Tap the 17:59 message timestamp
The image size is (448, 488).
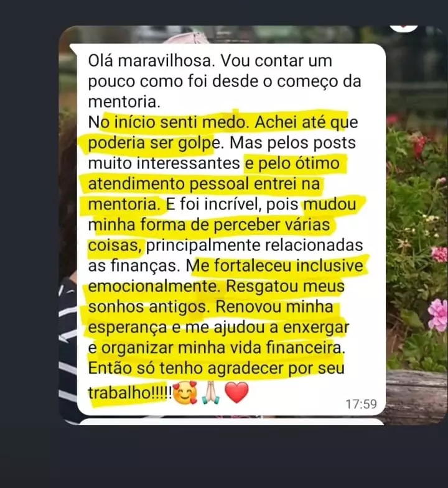(361, 404)
